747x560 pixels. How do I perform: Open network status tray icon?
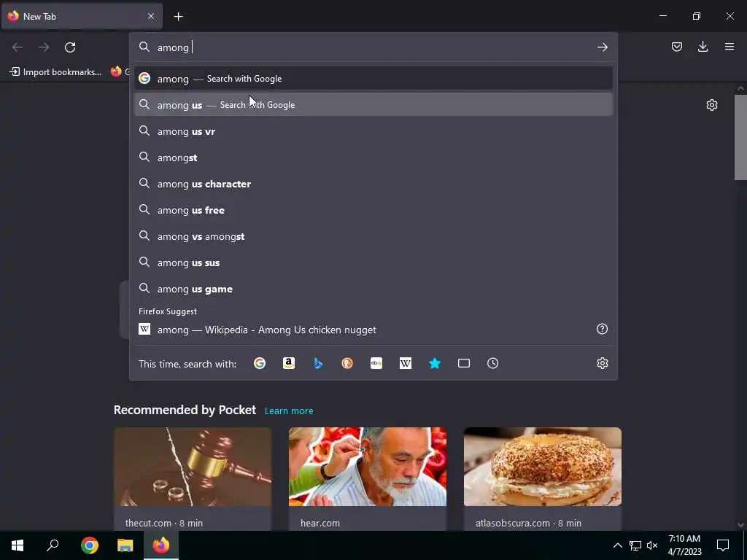point(635,545)
